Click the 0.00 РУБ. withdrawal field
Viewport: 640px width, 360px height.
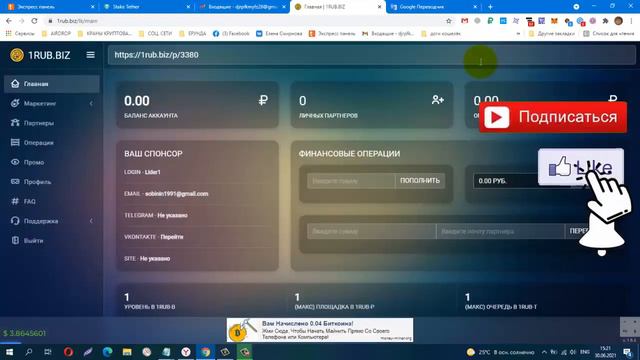(x=506, y=181)
